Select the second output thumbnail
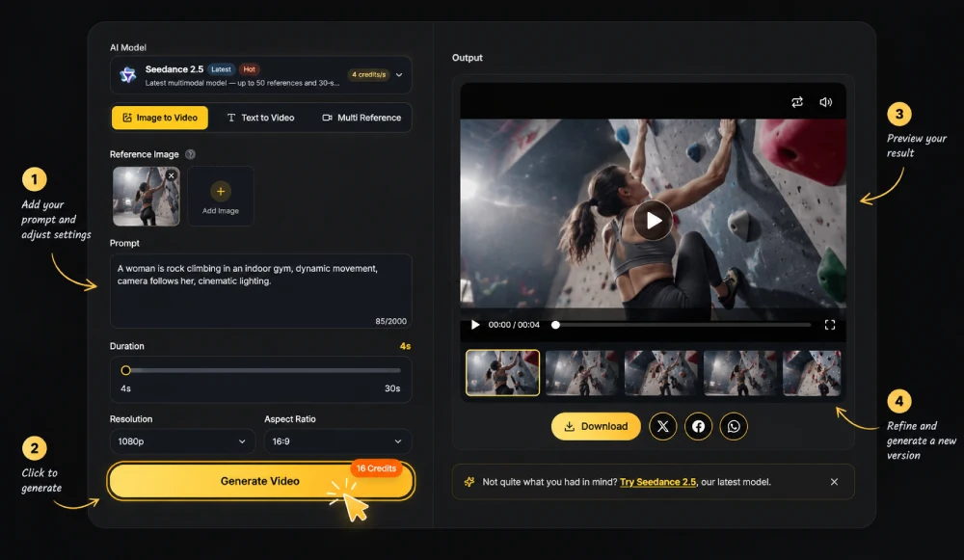The height and width of the screenshot is (560, 964). [x=581, y=372]
